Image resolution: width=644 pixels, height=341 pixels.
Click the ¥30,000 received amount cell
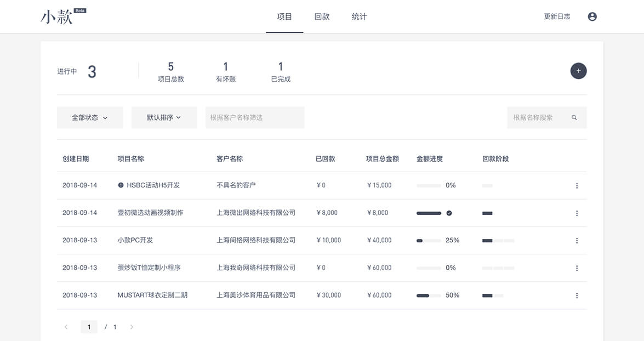[x=328, y=295]
